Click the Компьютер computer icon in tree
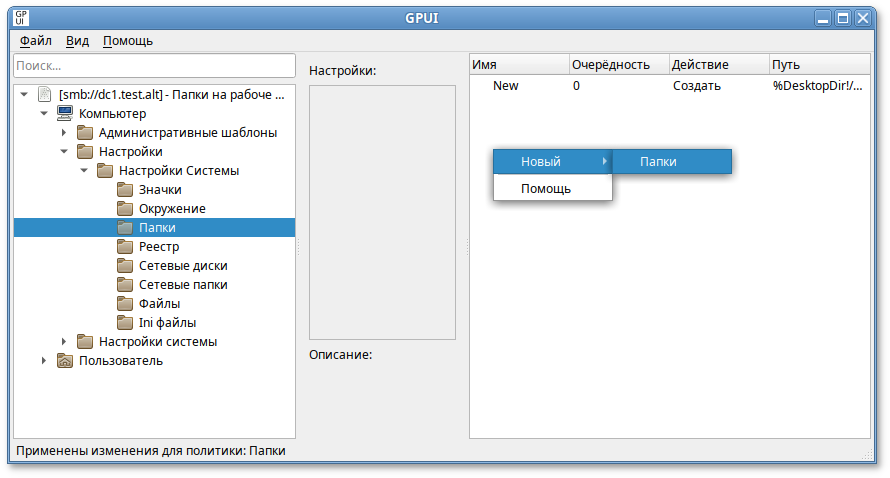890x478 pixels. (x=65, y=114)
